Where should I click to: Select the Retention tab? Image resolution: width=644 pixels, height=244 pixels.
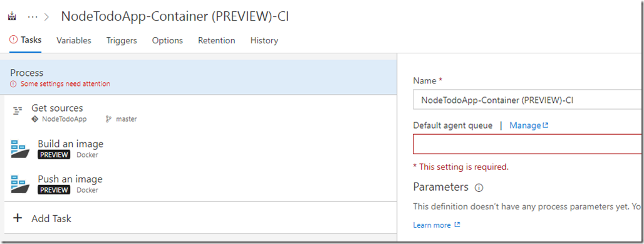[x=217, y=40]
